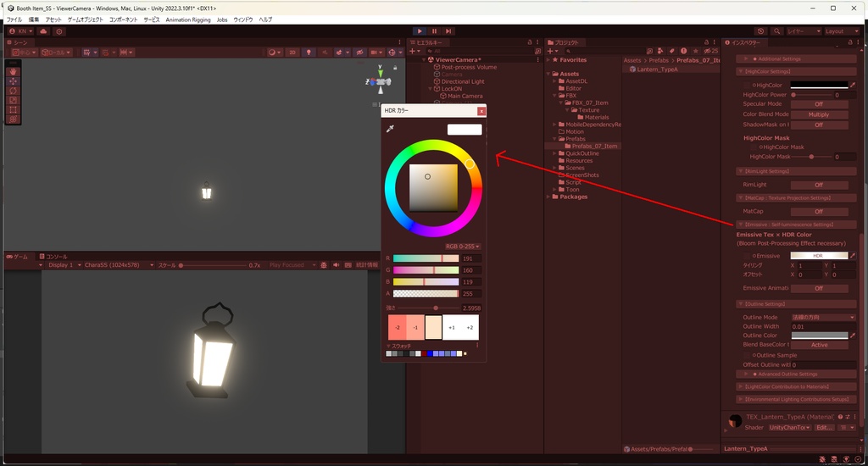Click the G channel value field
Screen dimensions: 868x466
click(x=471, y=270)
